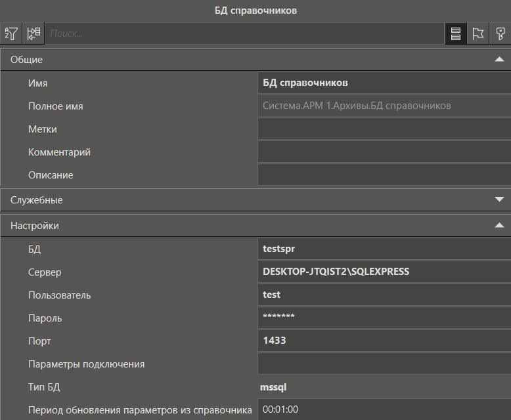Click the collapse-all groups icon
Screen dimensions: 511x420
click(x=33, y=33)
